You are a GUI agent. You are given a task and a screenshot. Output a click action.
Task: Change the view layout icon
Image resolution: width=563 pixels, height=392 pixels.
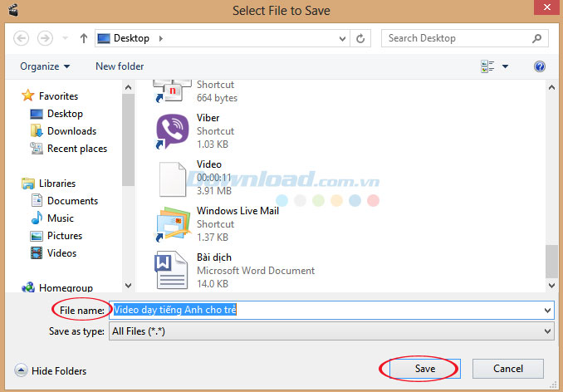click(x=487, y=66)
